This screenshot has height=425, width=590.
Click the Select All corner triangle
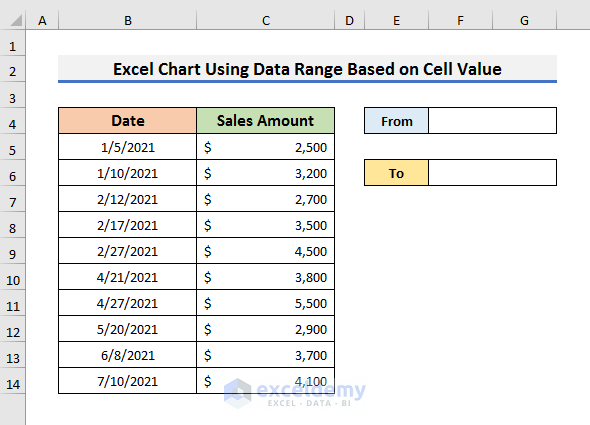pyautogui.click(x=16, y=20)
